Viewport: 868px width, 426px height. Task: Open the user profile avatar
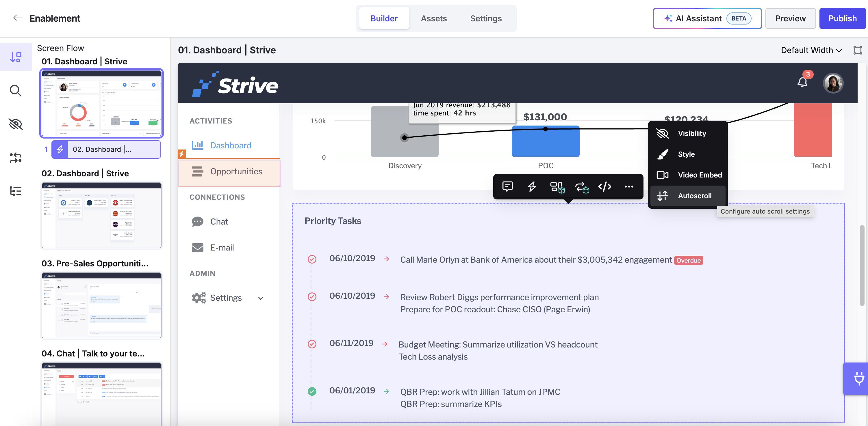coord(833,83)
